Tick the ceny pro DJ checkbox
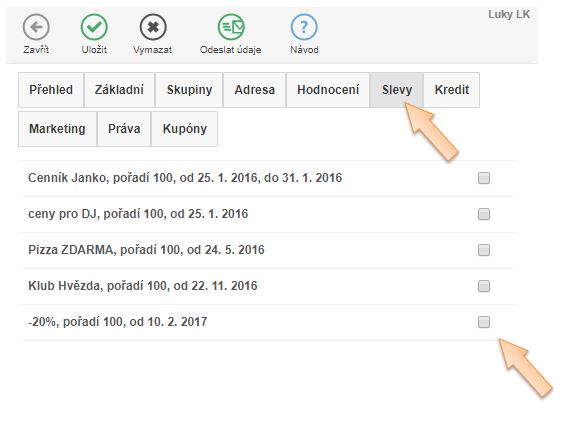The height and width of the screenshot is (427, 571). pos(484,214)
